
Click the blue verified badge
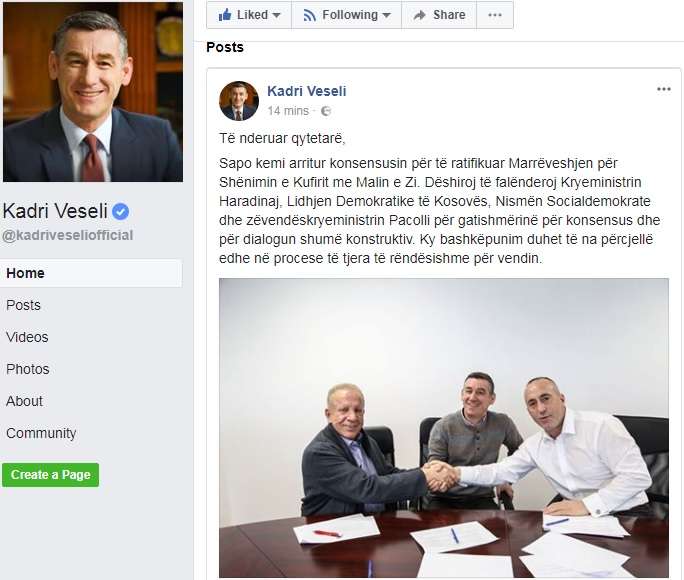click(x=120, y=212)
